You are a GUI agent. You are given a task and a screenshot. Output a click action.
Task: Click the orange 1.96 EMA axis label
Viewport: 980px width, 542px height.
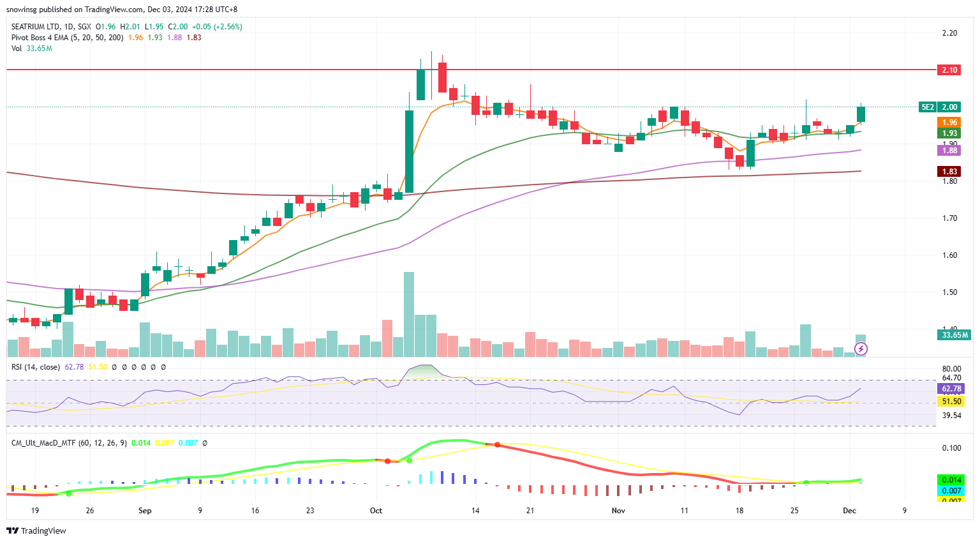tap(949, 122)
